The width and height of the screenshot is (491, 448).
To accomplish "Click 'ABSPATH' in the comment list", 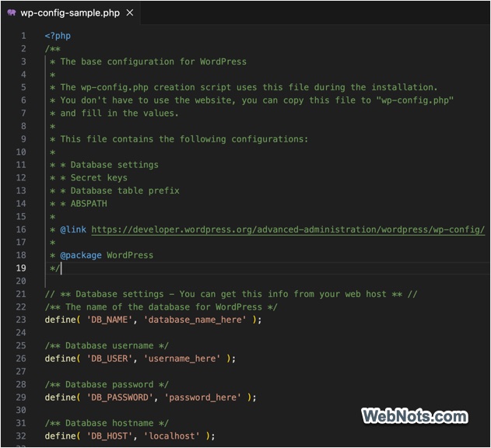I will point(89,204).
